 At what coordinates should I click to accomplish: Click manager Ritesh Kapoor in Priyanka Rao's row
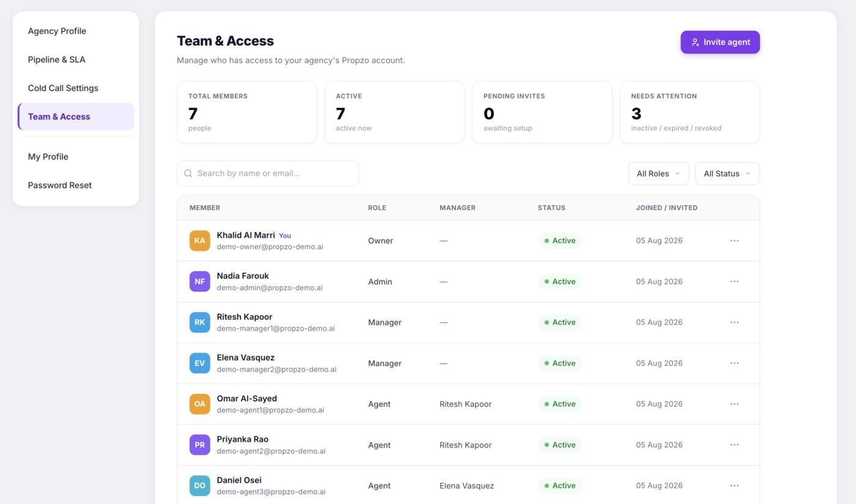[465, 445]
